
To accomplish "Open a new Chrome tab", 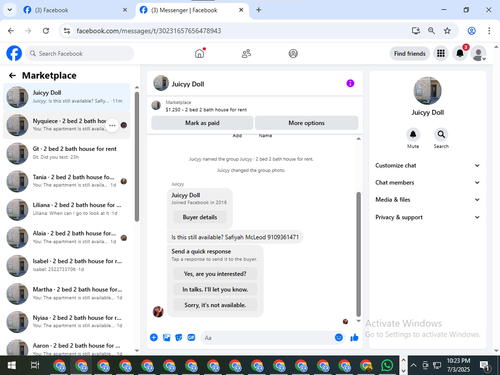I will [258, 10].
